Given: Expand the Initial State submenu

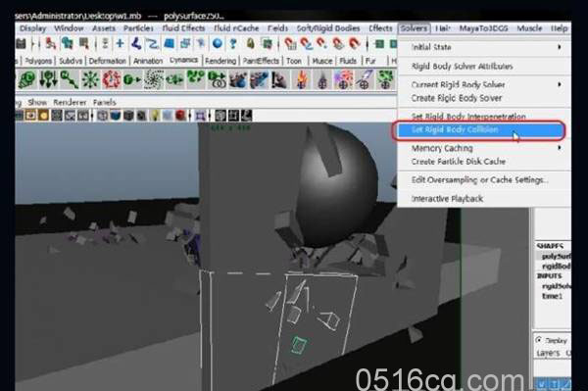Looking at the screenshot, I should click(484, 47).
